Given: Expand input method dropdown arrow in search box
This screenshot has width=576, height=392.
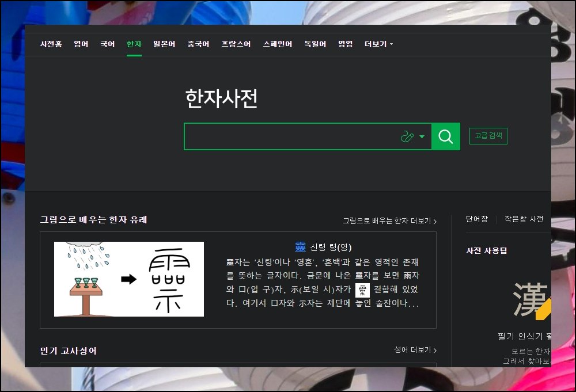Looking at the screenshot, I should coord(422,136).
